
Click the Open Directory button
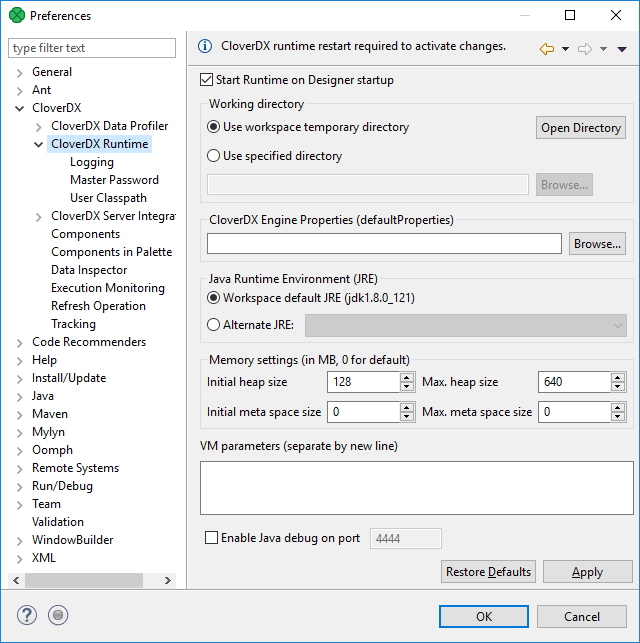tap(581, 128)
